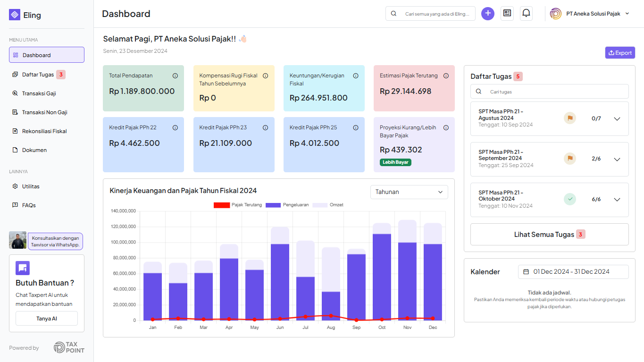The height and width of the screenshot is (362, 644).
Task: Click info icon on Kredit Pajak PPh 23
Action: 265,127
